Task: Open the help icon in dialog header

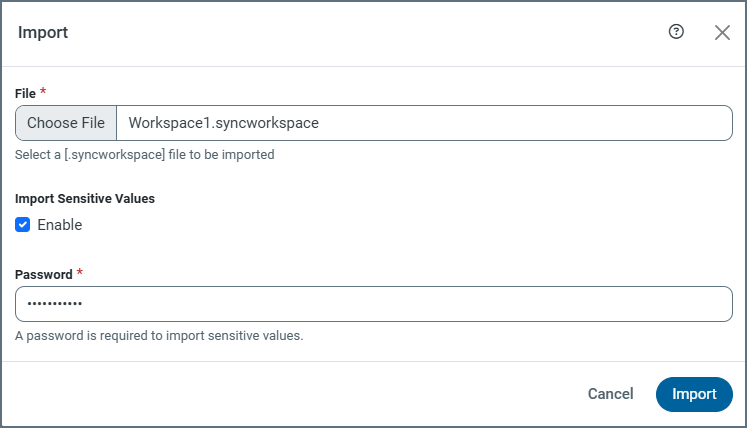Action: [x=676, y=32]
